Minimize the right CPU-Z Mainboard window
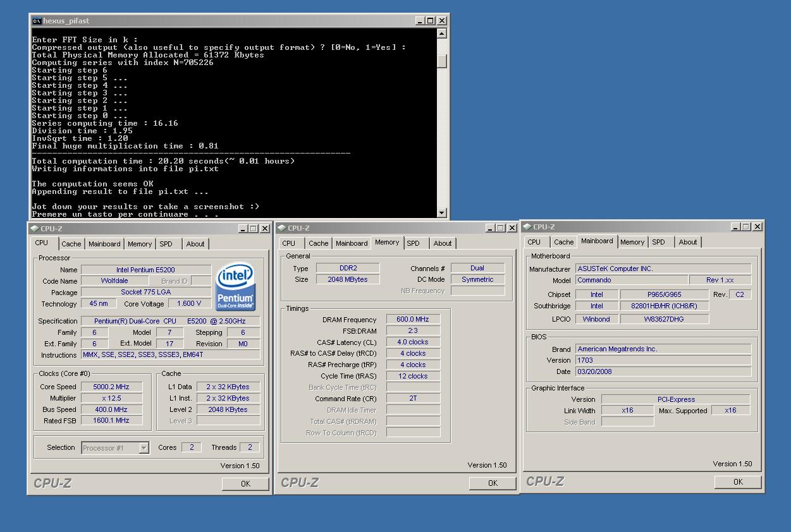791x532 pixels. point(736,227)
